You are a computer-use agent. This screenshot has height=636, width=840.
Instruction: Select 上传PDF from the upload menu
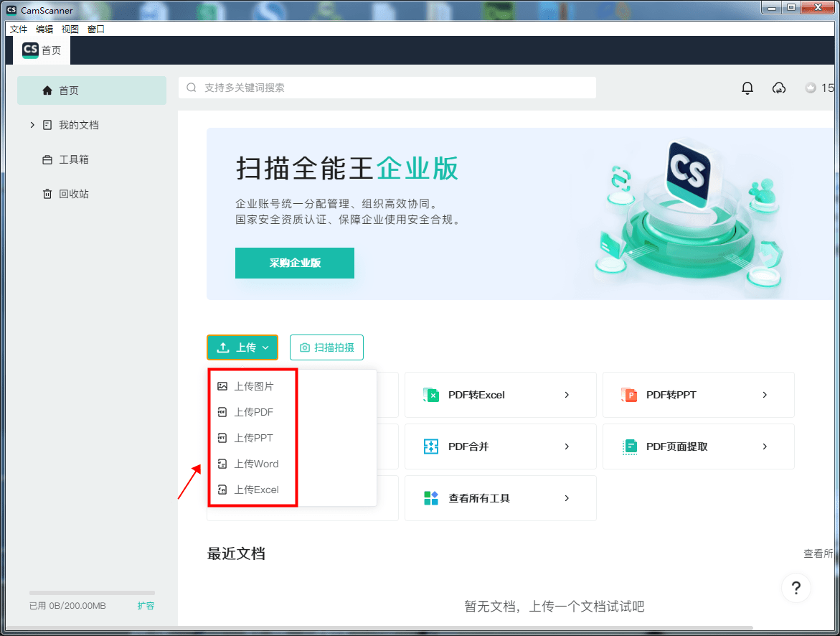(x=252, y=411)
